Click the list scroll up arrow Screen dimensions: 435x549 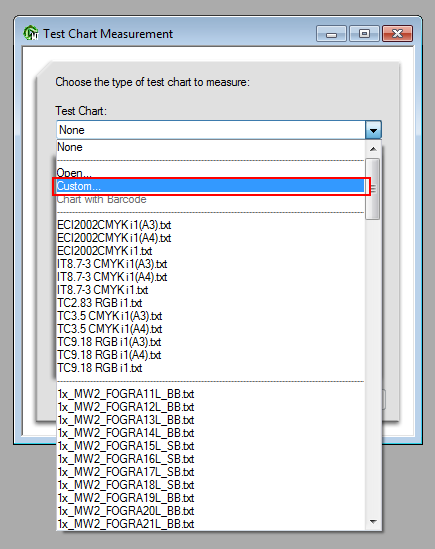[x=373, y=149]
